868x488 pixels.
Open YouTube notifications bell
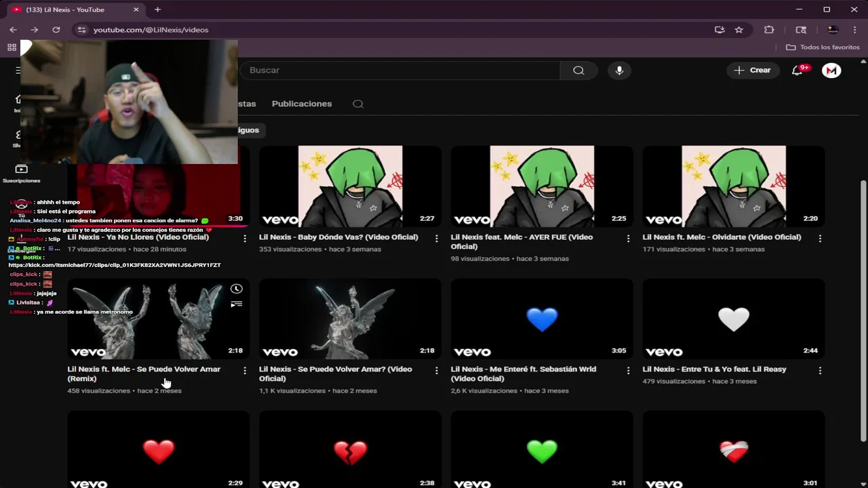(x=797, y=70)
